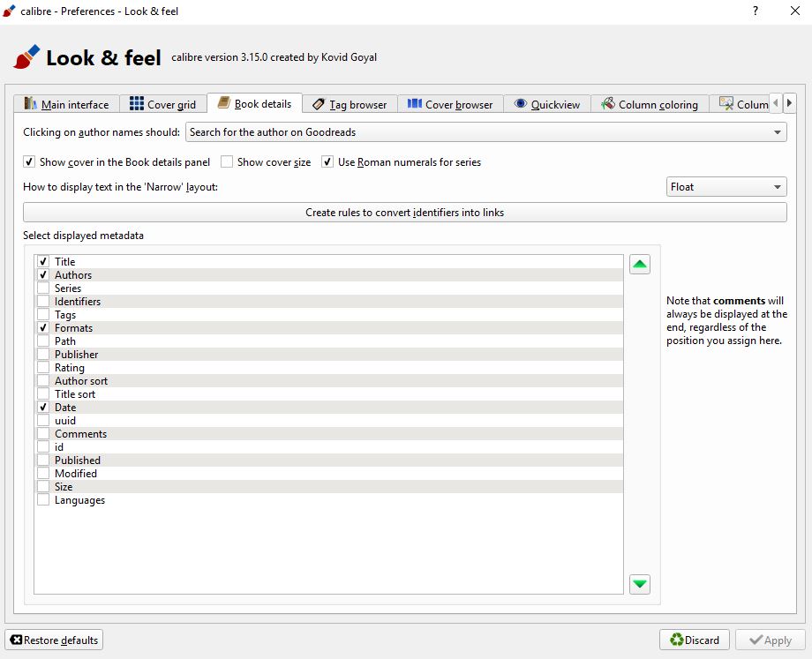This screenshot has height=659, width=812.
Task: Open the Quickview tab
Action: [546, 104]
